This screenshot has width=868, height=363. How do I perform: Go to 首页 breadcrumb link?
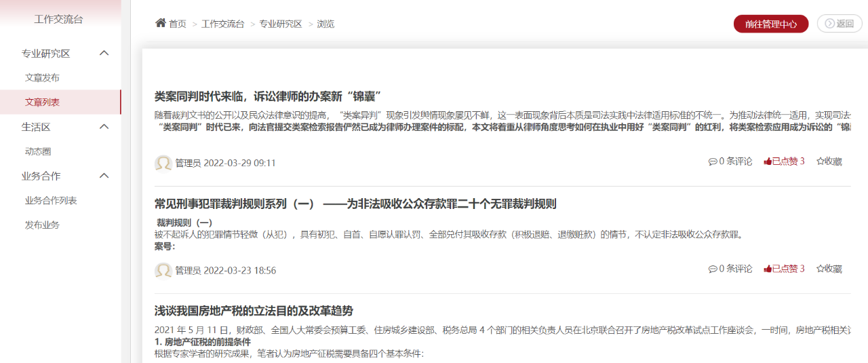(x=178, y=24)
